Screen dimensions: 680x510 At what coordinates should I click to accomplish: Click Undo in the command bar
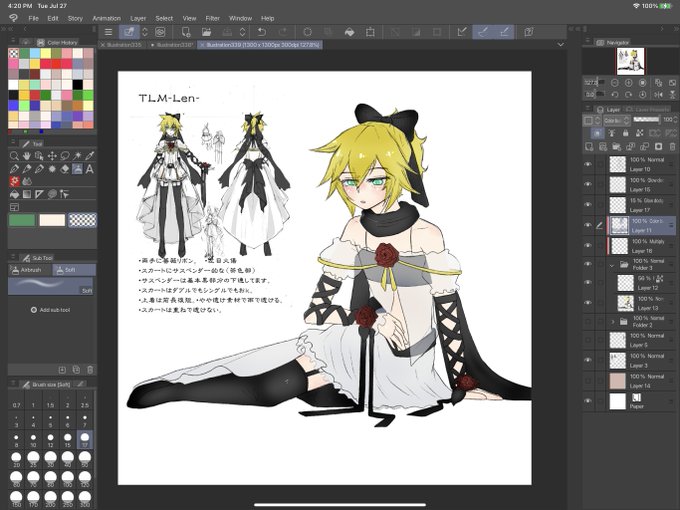262,32
